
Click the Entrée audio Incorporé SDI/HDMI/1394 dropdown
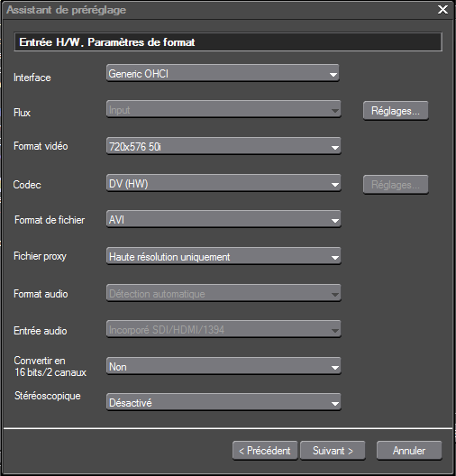tap(223, 329)
